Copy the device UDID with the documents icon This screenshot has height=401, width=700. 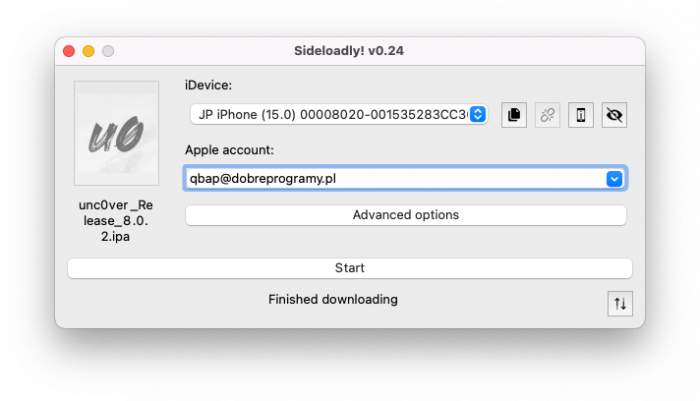(514, 115)
